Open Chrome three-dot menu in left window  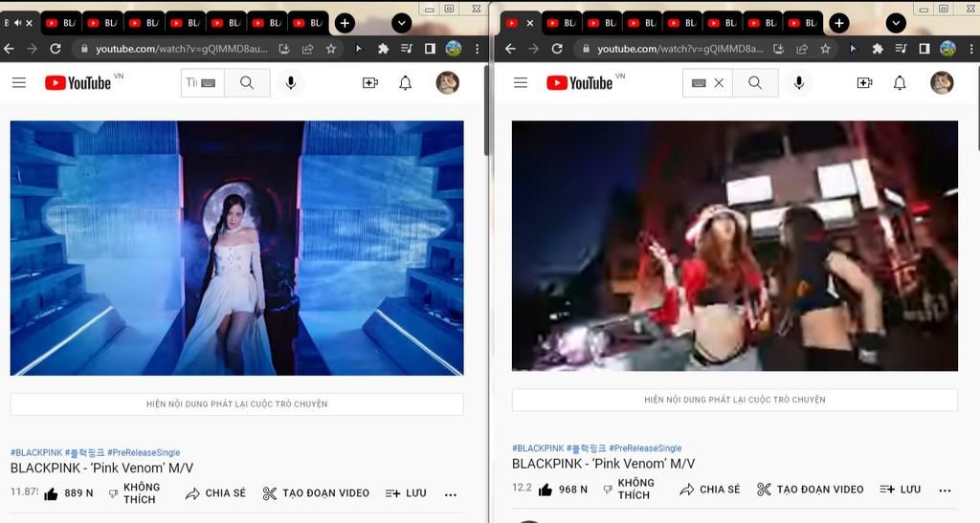pyautogui.click(x=477, y=48)
